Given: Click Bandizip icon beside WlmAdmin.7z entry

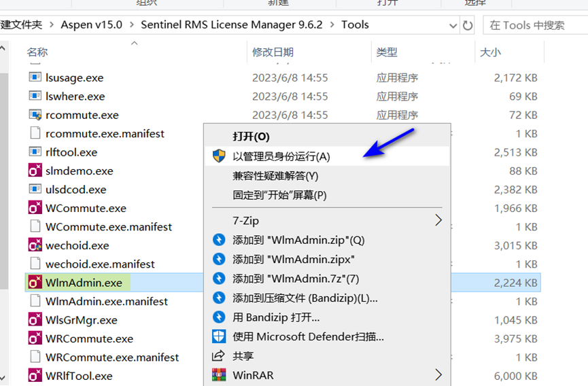Looking at the screenshot, I should coord(219,278).
